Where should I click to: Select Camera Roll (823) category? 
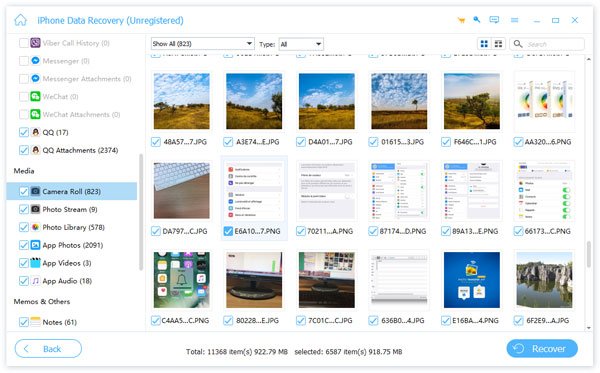tap(72, 191)
